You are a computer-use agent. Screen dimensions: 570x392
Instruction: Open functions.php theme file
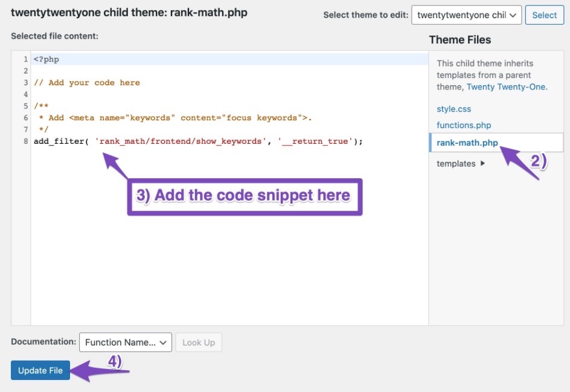[464, 125]
